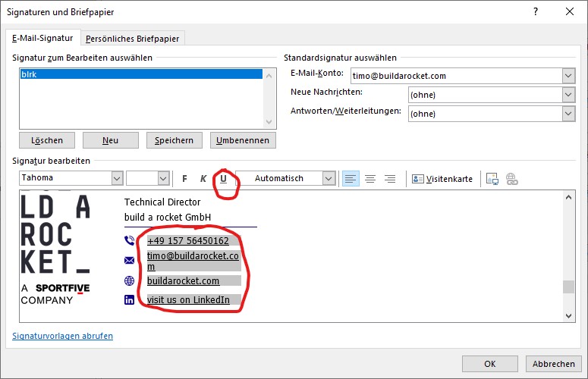Click the LinkedIn icon in the signature
588x379 pixels.
click(130, 299)
